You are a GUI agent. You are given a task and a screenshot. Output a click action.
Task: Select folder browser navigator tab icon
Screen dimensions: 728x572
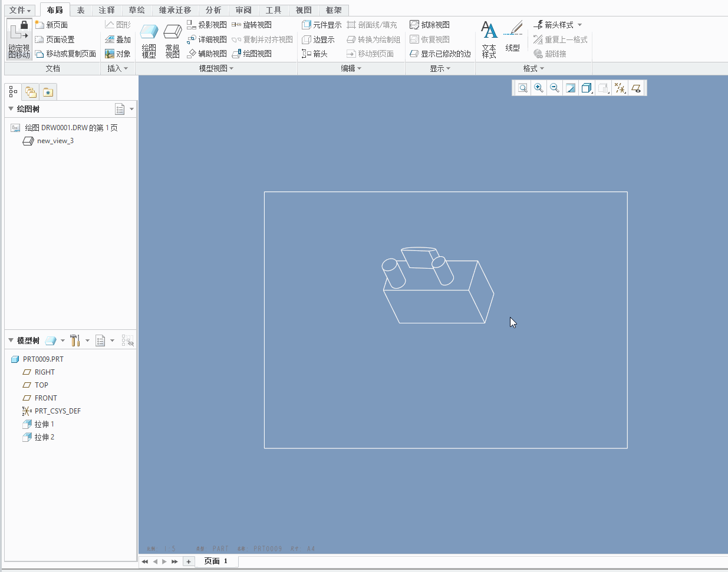(31, 92)
